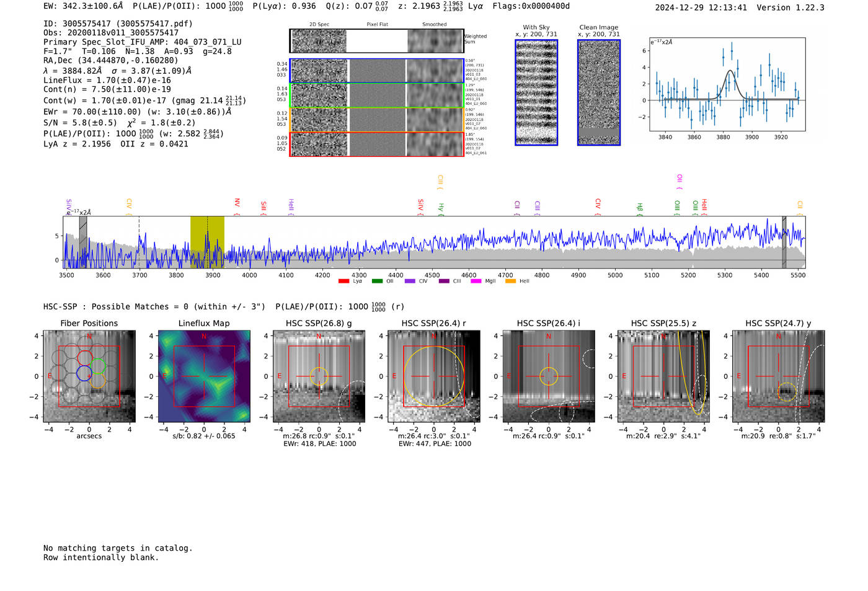
Task: Click the '2D Spec' column heading
Action: [x=319, y=24]
